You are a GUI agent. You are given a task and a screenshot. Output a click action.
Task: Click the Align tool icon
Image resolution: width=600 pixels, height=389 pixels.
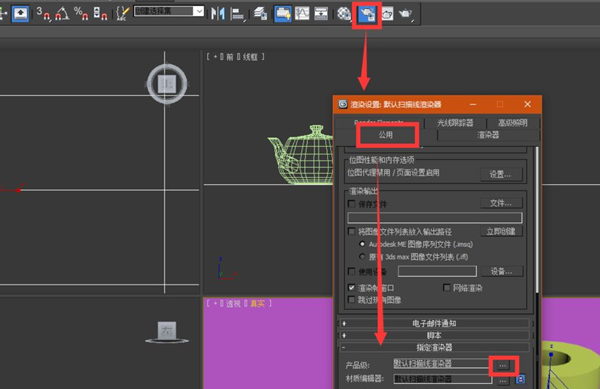coord(237,14)
